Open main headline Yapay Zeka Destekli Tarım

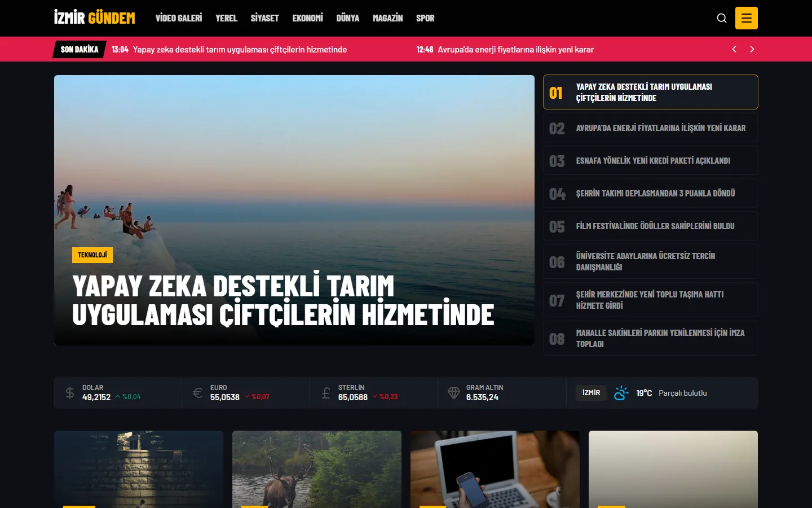pos(283,300)
